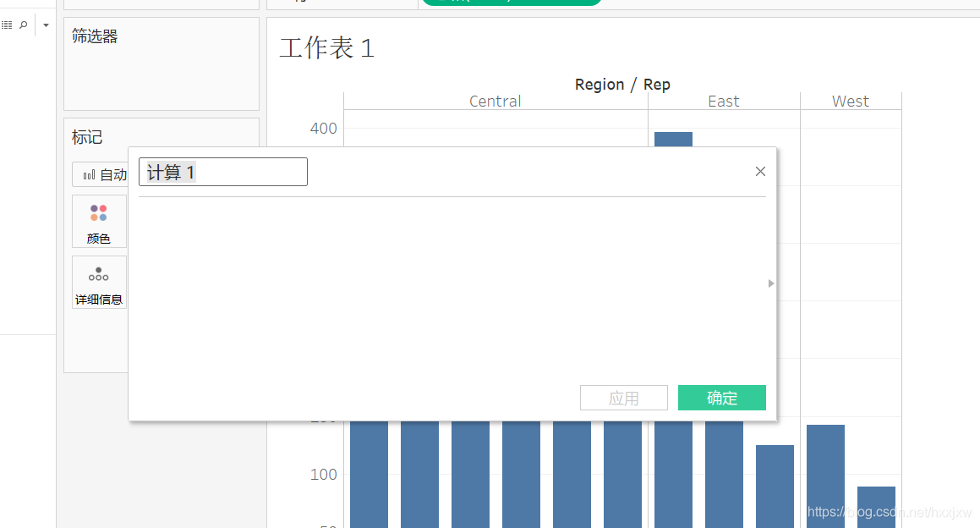Click inside the empty formula editing area
The height and width of the screenshot is (528, 980).
[452, 288]
